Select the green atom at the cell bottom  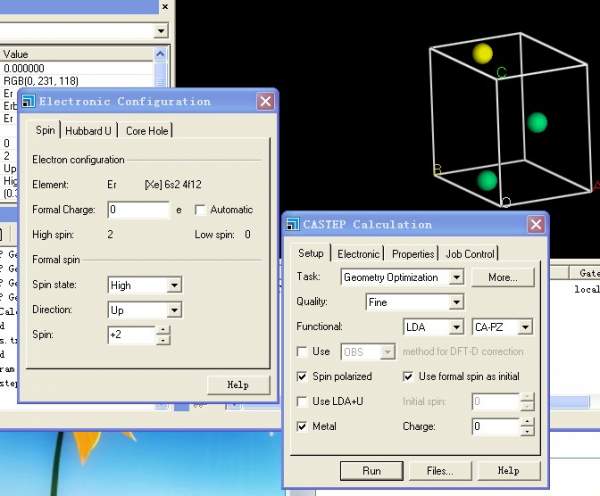tap(487, 180)
